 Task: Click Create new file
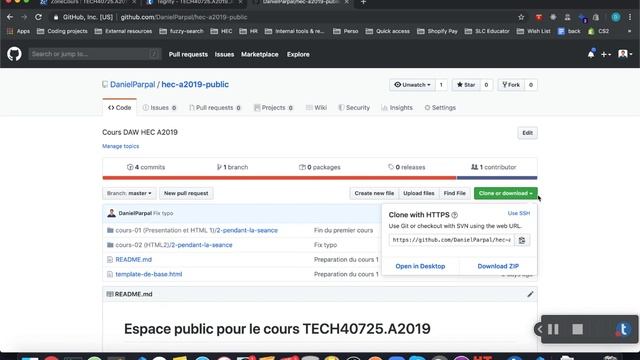(374, 193)
